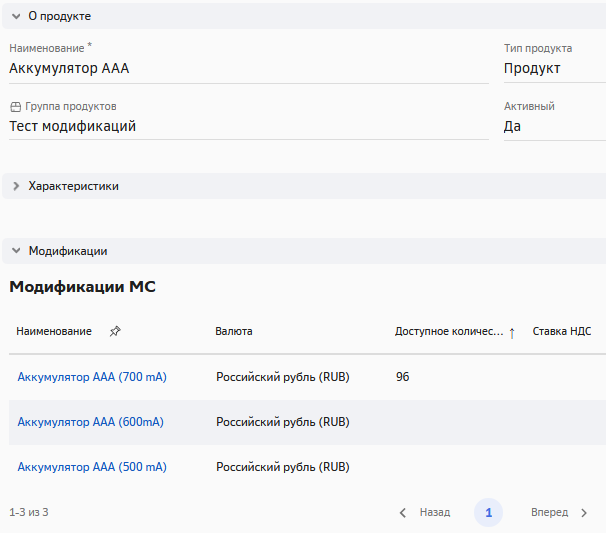Open Аккумулятор ААА (600mA) modification
Image resolution: width=606 pixels, height=533 pixels.
(90, 422)
